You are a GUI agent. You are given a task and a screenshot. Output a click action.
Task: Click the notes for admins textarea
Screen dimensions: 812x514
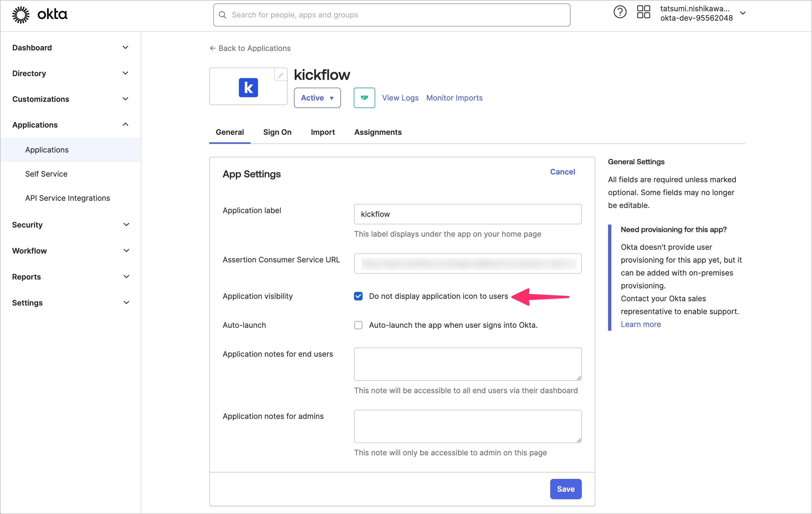coord(467,426)
